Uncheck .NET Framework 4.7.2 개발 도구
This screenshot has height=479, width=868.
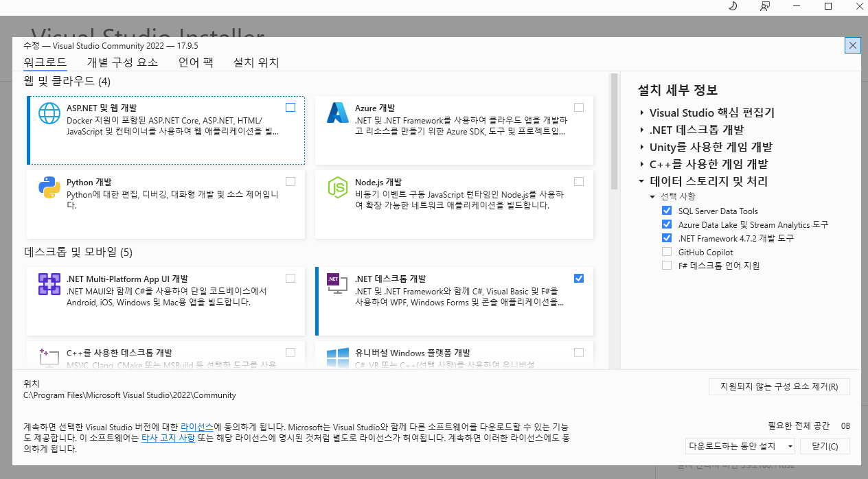pyautogui.click(x=667, y=238)
